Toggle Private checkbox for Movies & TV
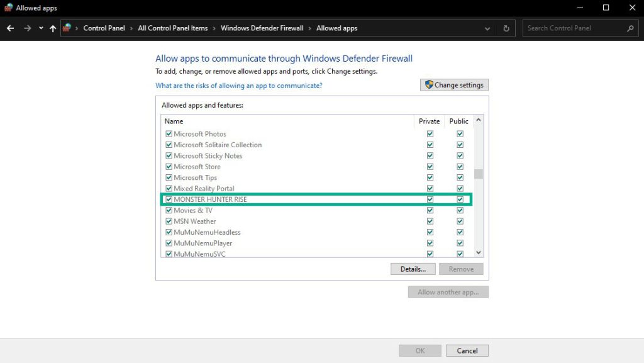The height and width of the screenshot is (363, 644). pos(430,210)
